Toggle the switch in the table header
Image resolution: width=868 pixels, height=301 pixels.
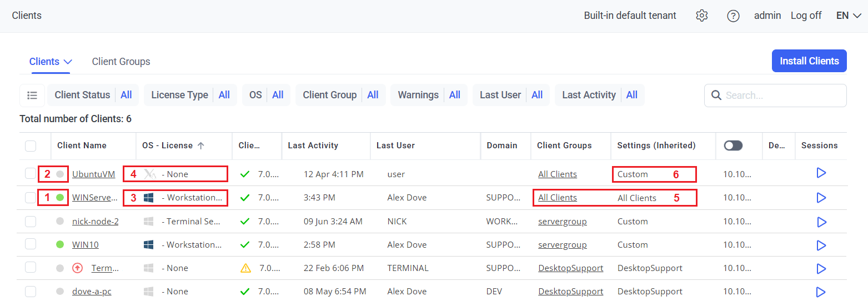[x=733, y=146]
